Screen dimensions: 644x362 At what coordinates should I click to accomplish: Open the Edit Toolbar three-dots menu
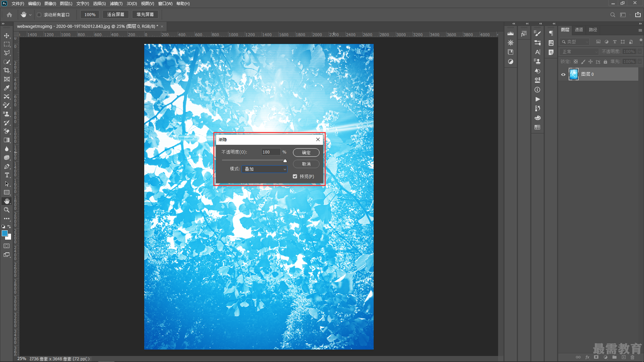point(7,219)
